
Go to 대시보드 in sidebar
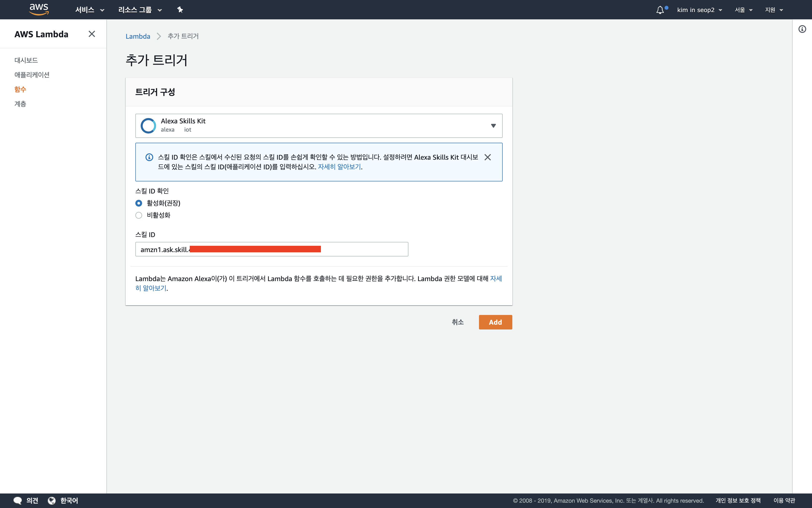pos(26,60)
